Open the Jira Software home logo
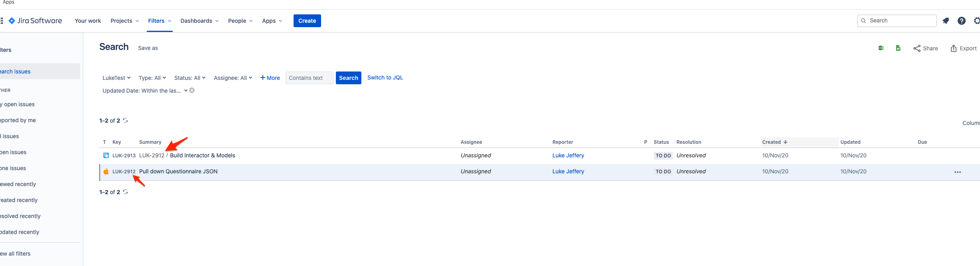This screenshot has height=266, width=980. pos(35,21)
